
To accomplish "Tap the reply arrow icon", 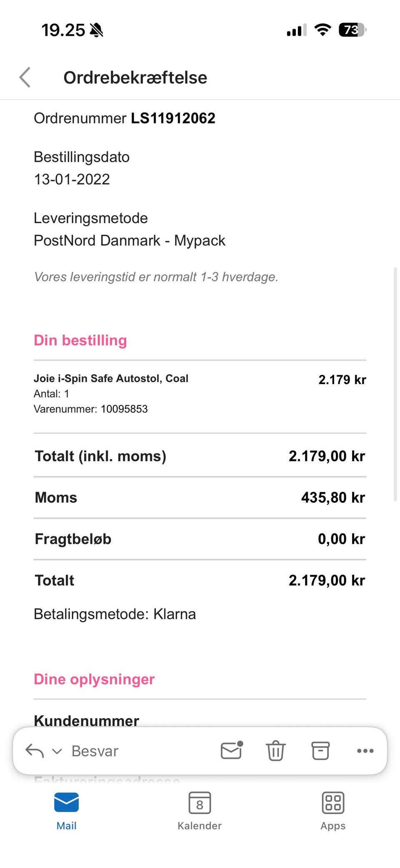I will click(x=35, y=751).
